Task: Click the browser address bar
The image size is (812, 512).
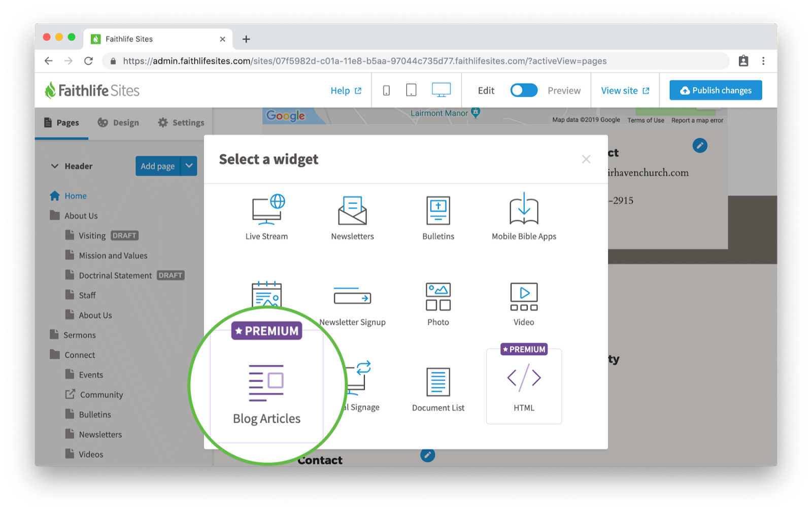Action: click(x=416, y=61)
